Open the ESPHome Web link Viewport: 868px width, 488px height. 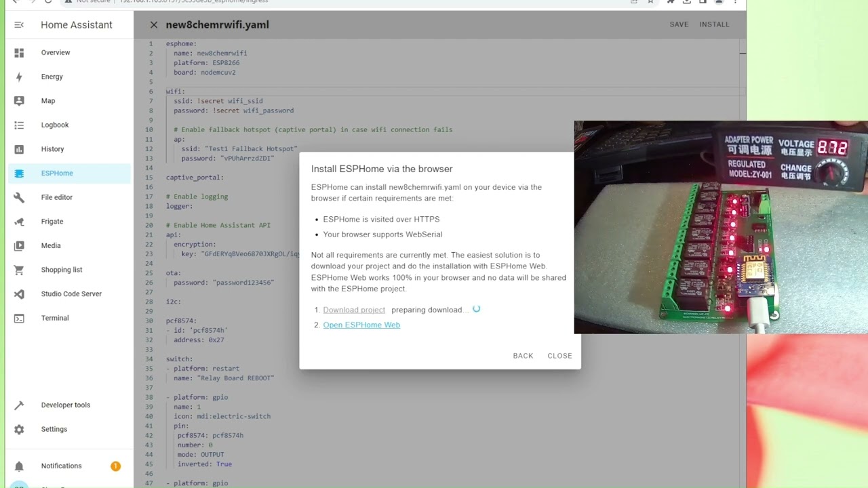click(x=361, y=325)
